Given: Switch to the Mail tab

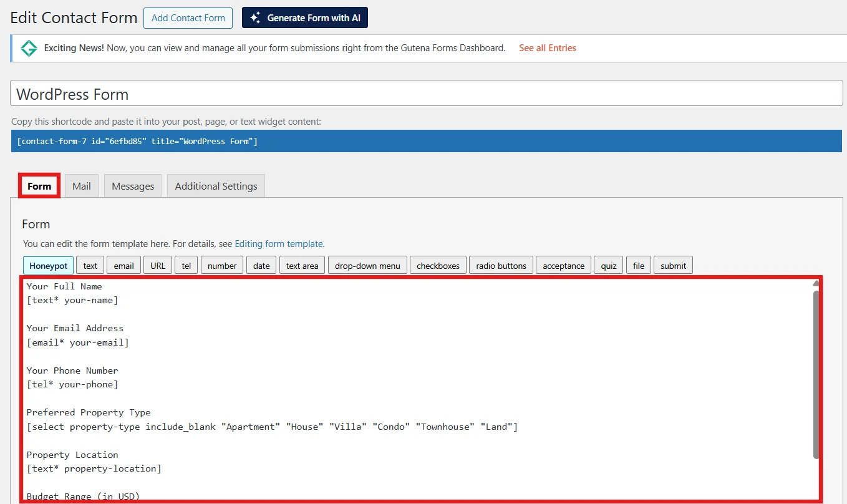Looking at the screenshot, I should coord(82,186).
